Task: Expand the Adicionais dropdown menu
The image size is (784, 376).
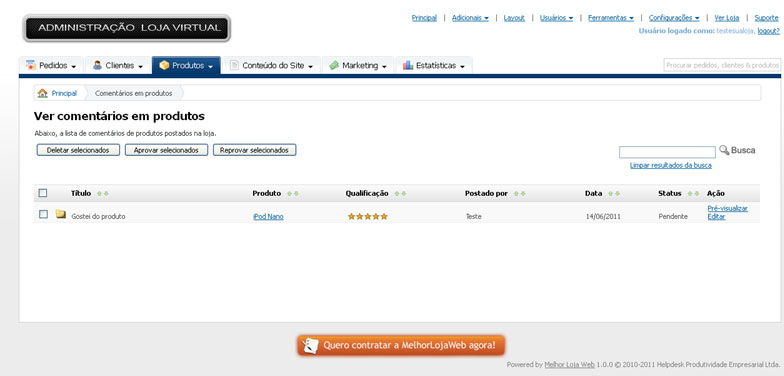Action: pos(470,18)
